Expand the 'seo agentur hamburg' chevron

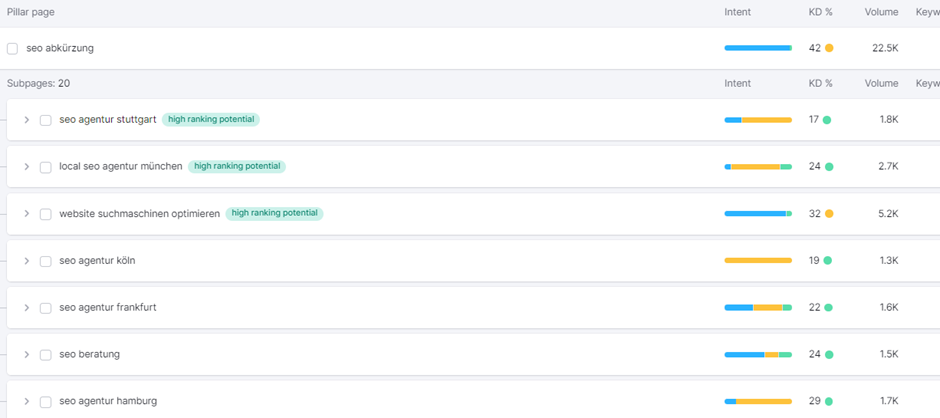(27, 402)
